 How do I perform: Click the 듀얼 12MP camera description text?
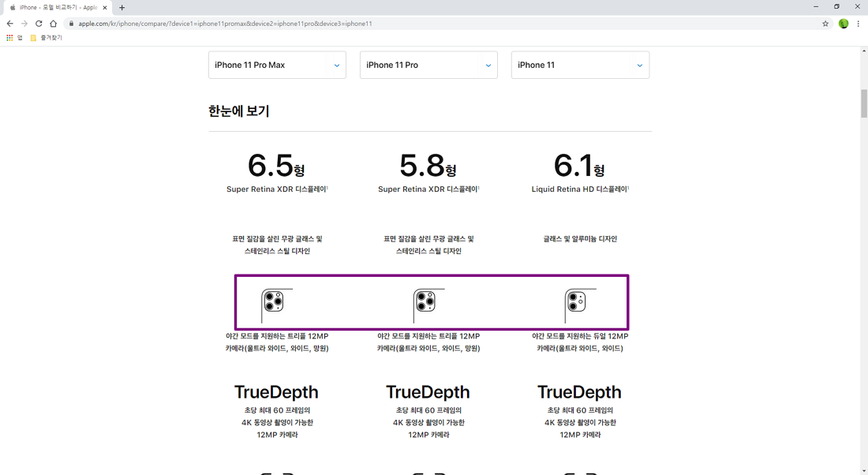coord(580,342)
